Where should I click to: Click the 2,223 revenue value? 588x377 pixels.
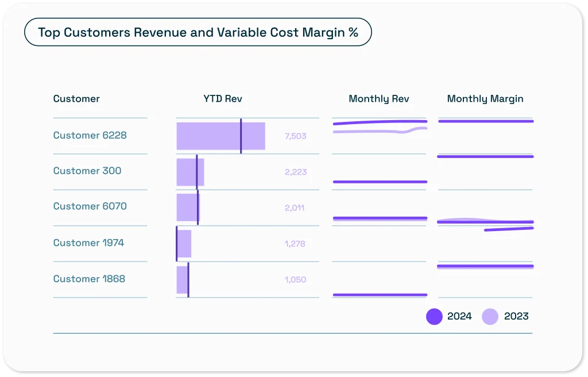point(295,172)
